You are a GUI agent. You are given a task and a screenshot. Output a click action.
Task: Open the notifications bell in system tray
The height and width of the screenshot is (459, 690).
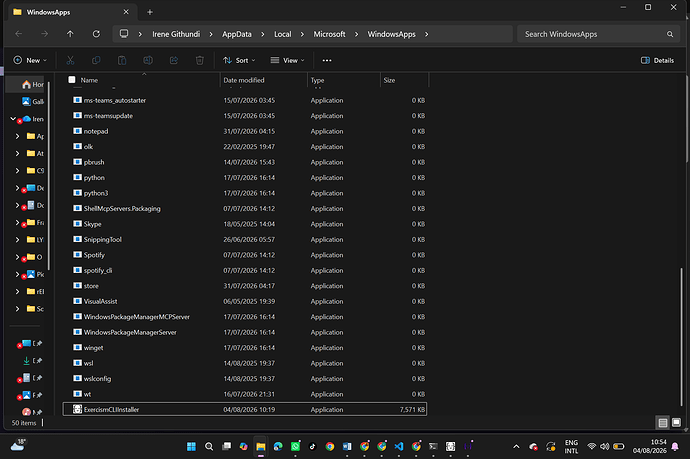pos(675,447)
